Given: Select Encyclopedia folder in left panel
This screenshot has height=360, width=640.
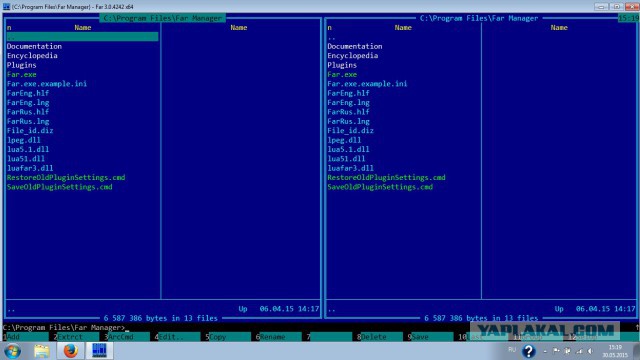Looking at the screenshot, I should pos(32,56).
